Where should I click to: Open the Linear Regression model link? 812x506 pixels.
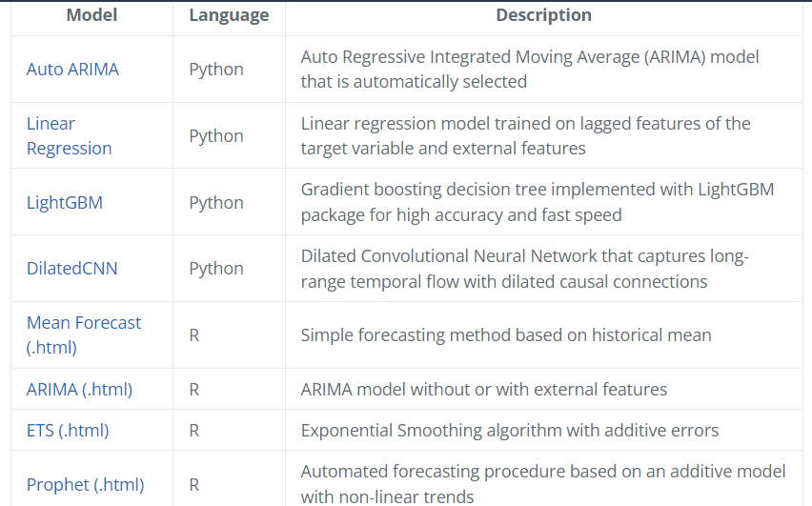[69, 135]
